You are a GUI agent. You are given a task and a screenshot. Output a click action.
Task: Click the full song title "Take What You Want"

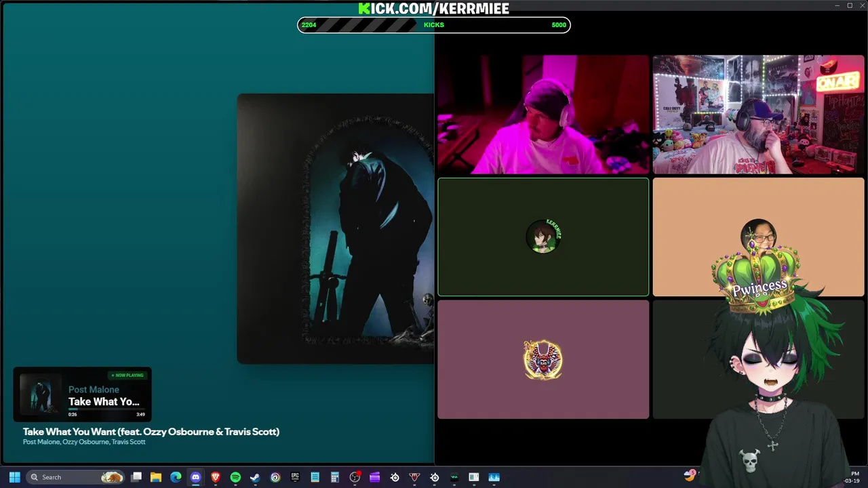pyautogui.click(x=151, y=432)
